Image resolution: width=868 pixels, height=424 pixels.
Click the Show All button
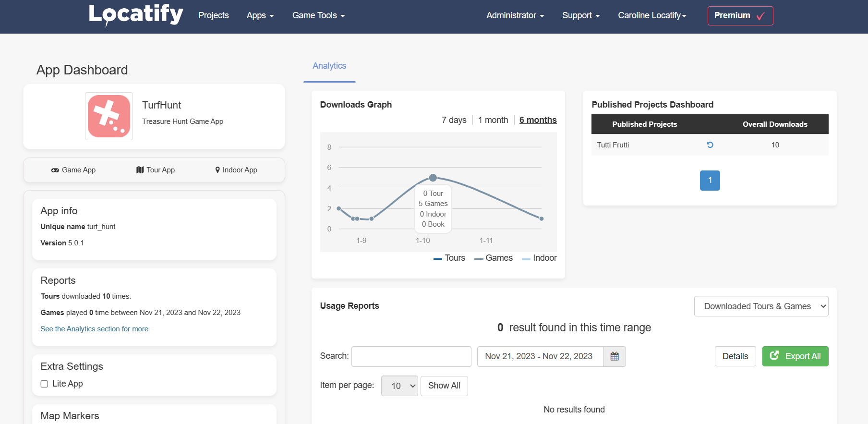point(444,386)
